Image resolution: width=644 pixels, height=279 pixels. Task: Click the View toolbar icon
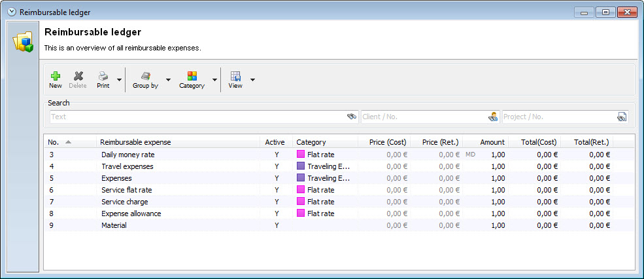(235, 77)
